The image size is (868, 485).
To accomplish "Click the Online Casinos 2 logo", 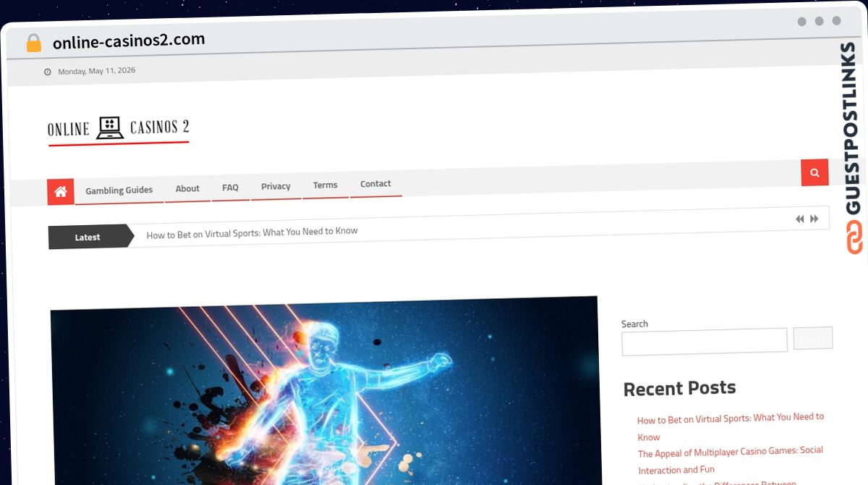I will [x=119, y=129].
